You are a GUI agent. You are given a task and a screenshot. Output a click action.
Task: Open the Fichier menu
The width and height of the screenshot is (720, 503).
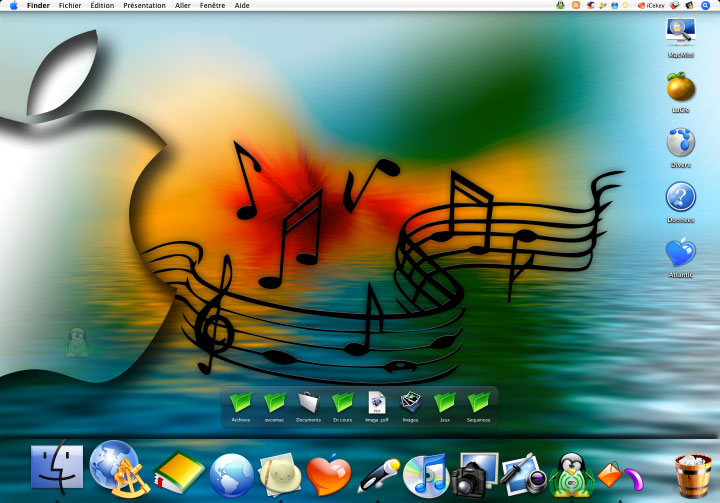(70, 6)
